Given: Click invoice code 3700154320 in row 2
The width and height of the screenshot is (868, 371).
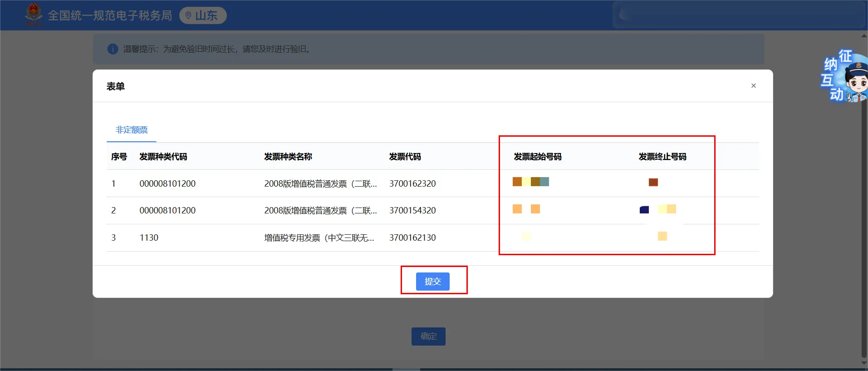Looking at the screenshot, I should (412, 210).
